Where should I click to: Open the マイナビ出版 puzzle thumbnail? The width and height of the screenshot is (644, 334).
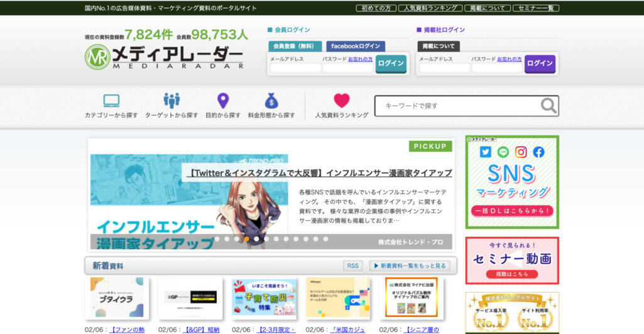[412, 298]
